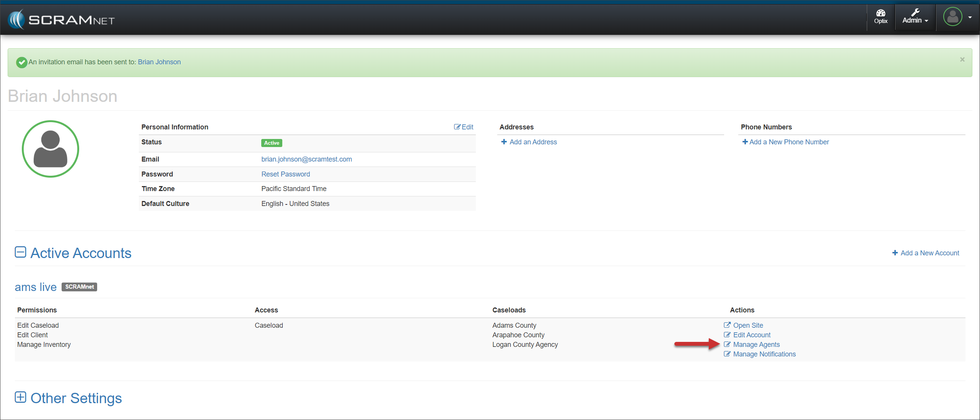Edit Personal Information
980x420 pixels.
(x=464, y=127)
